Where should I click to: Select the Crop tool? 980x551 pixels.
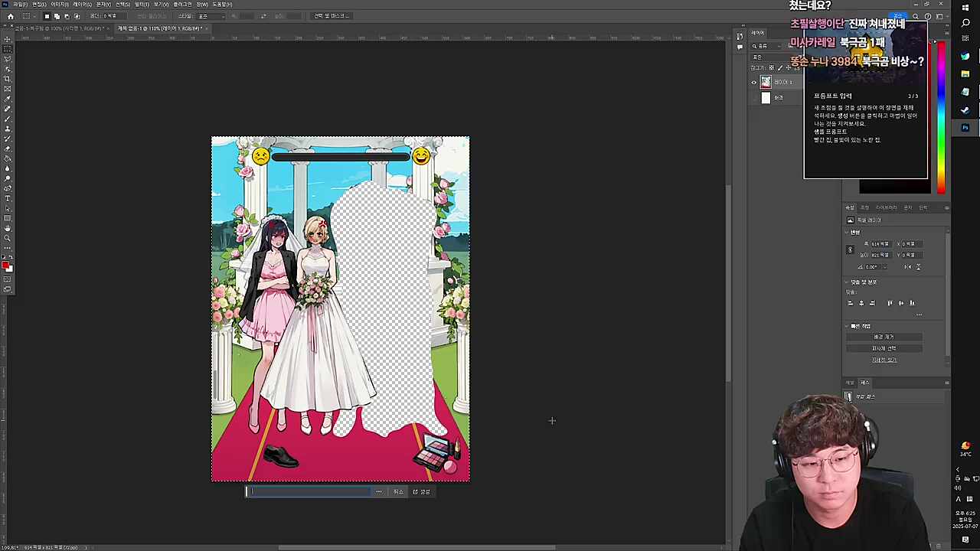[x=8, y=78]
